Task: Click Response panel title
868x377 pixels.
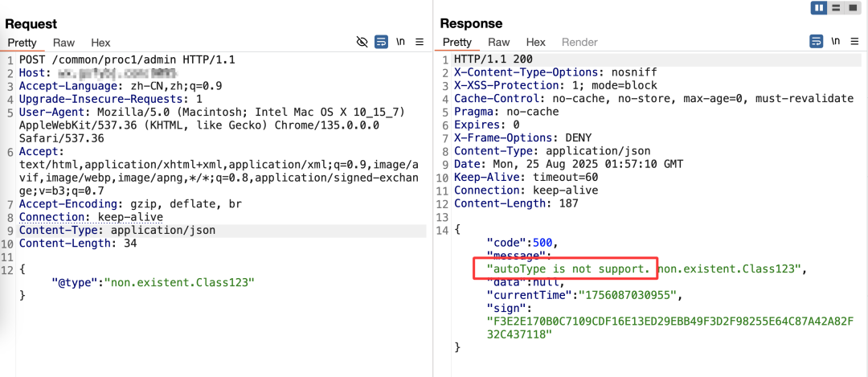Action: (x=471, y=23)
